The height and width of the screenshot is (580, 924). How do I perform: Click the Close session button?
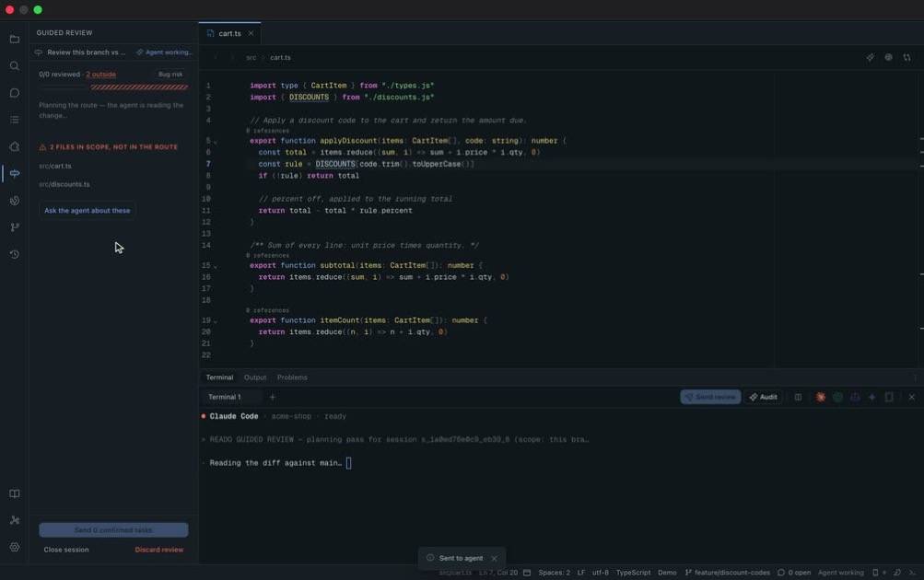coord(66,550)
